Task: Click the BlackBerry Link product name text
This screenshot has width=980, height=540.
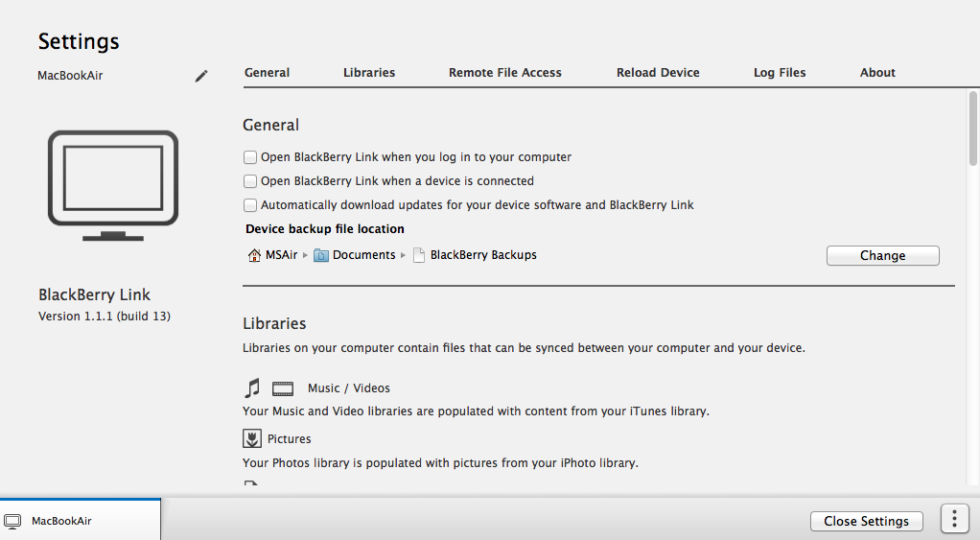Action: click(x=94, y=295)
